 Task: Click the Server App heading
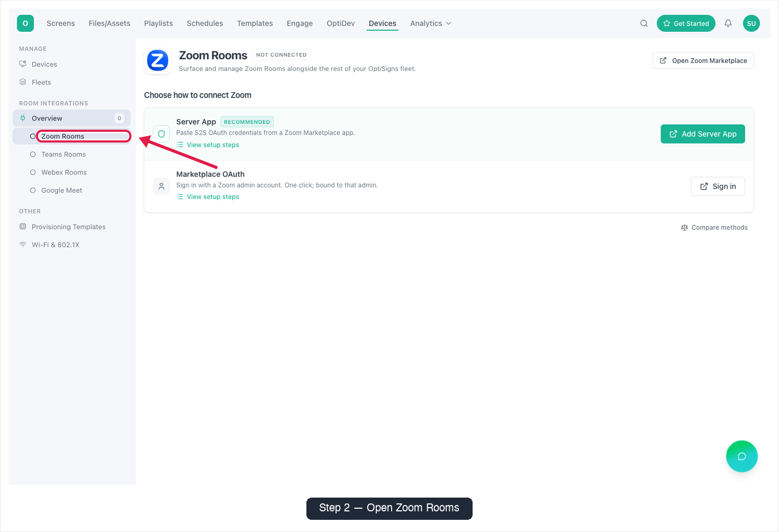(196, 122)
